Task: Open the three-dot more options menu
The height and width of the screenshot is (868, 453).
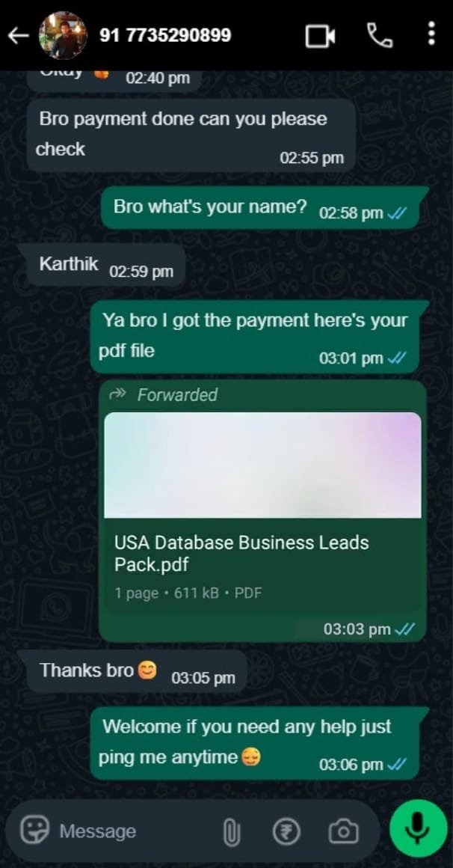Action: click(x=431, y=35)
